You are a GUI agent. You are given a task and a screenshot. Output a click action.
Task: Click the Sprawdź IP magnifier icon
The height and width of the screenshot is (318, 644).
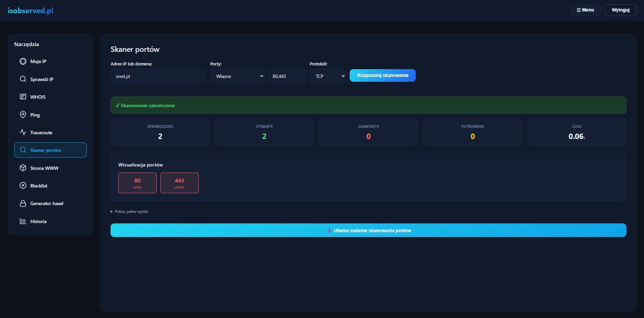23,79
